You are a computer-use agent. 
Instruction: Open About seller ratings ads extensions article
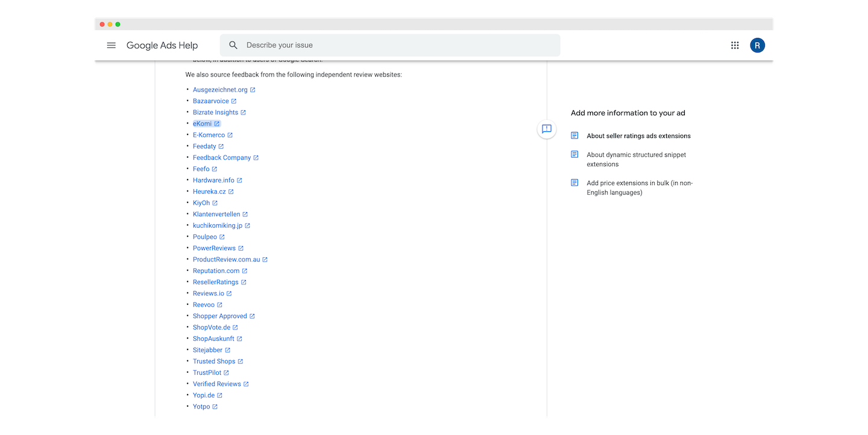[638, 136]
